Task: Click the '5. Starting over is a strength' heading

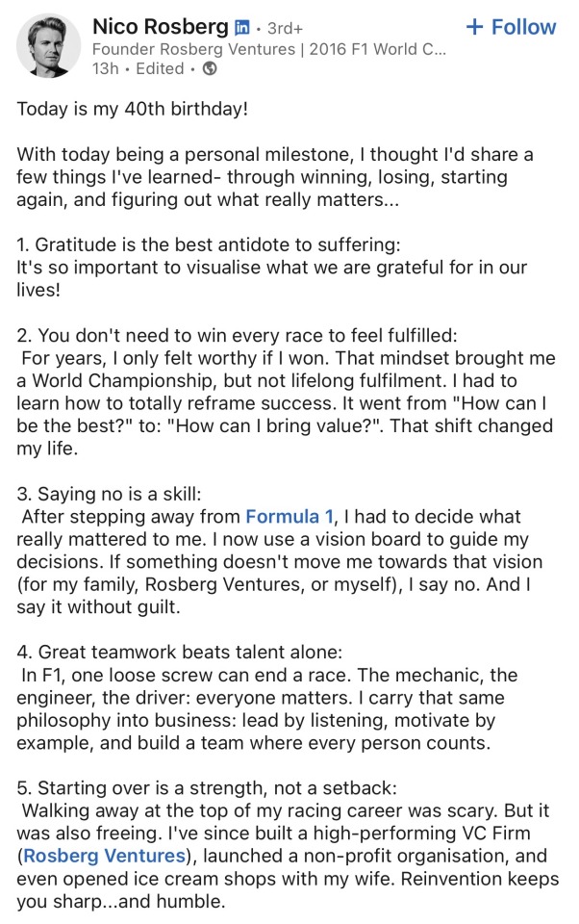Action: click(x=207, y=788)
